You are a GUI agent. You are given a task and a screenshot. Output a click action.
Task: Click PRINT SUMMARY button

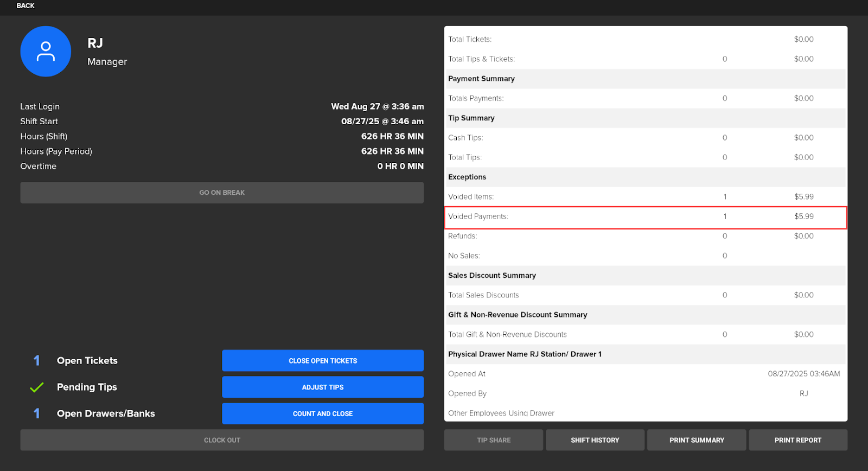click(x=696, y=440)
